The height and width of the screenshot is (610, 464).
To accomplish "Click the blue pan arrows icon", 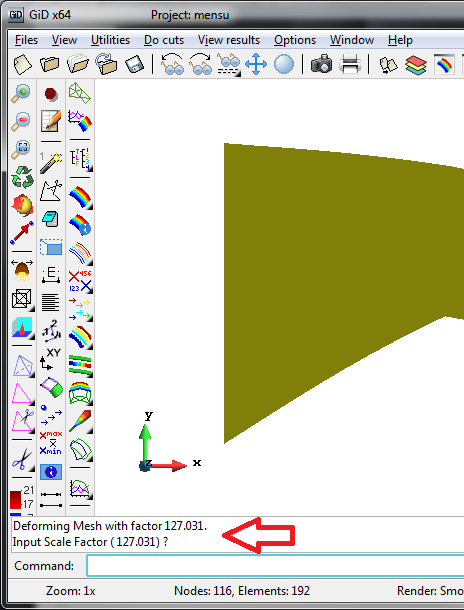I will pyautogui.click(x=256, y=65).
